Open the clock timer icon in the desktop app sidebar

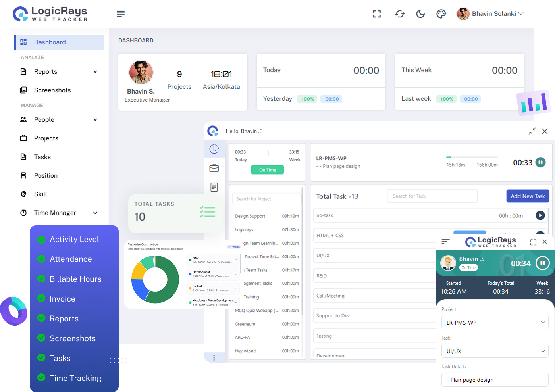tap(214, 149)
